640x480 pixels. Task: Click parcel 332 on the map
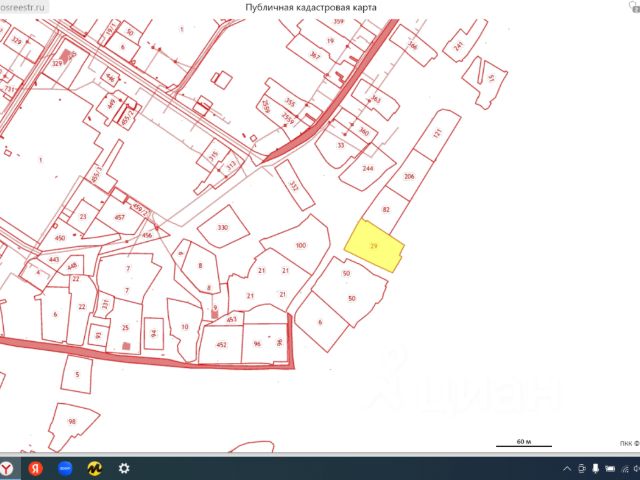click(x=294, y=186)
